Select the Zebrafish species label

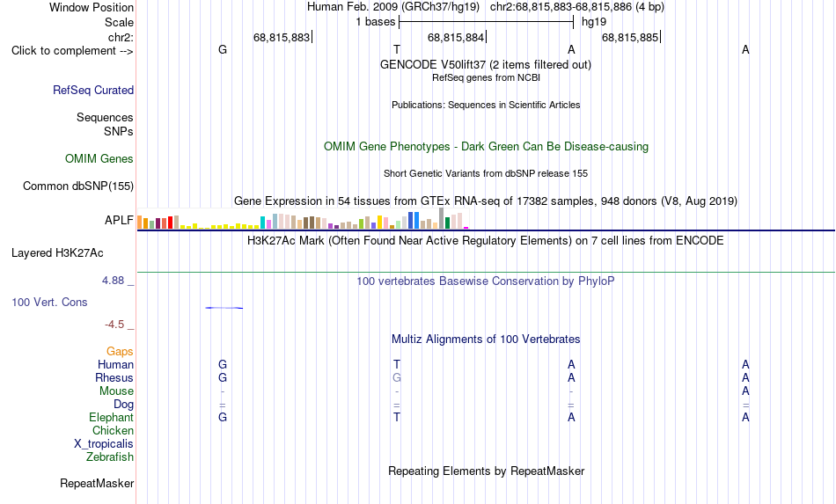point(110,457)
